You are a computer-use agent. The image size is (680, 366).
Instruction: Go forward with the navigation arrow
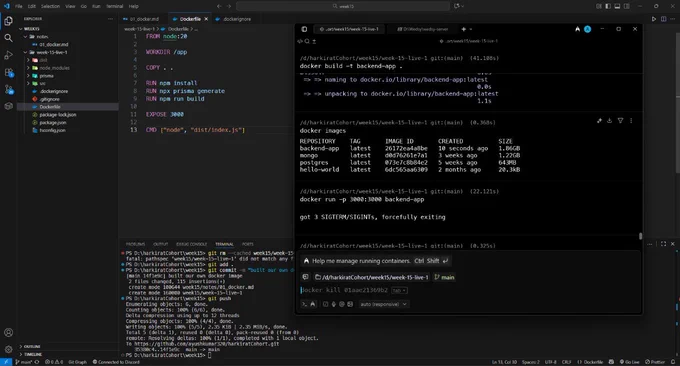point(229,6)
